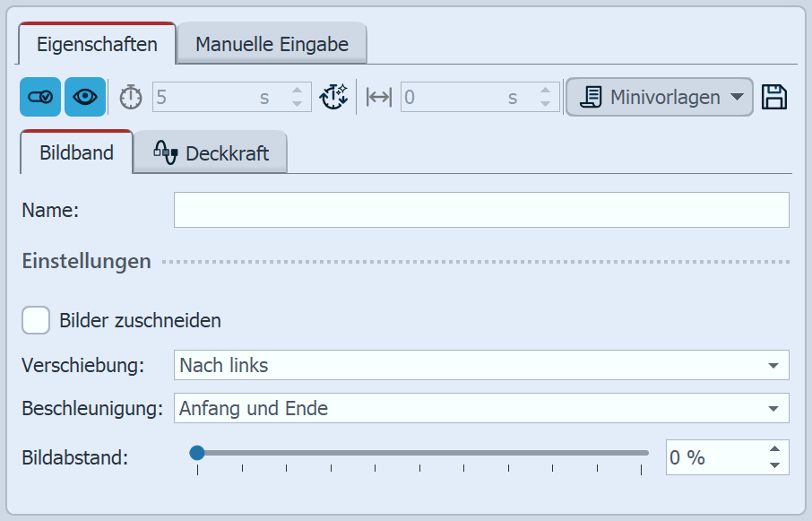
Task: Disable the leftmost blue toggle button
Action: [39, 97]
